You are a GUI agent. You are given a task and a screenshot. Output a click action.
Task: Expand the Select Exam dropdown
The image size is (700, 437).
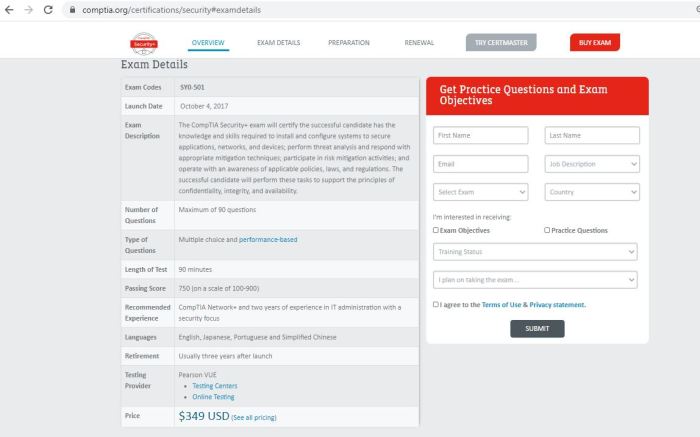(x=481, y=191)
